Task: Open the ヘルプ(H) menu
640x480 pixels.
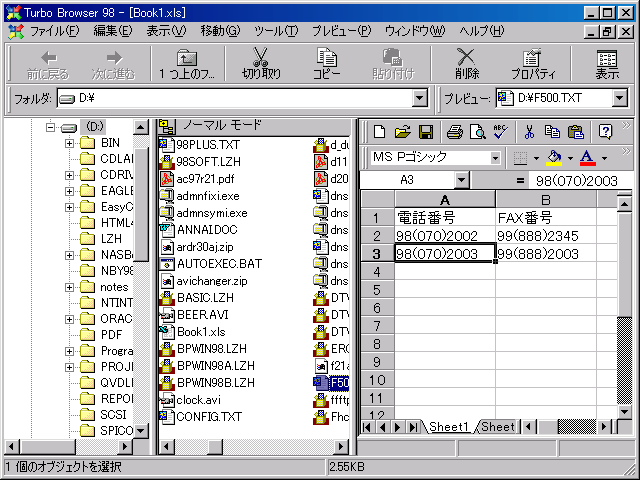Action: 482,31
